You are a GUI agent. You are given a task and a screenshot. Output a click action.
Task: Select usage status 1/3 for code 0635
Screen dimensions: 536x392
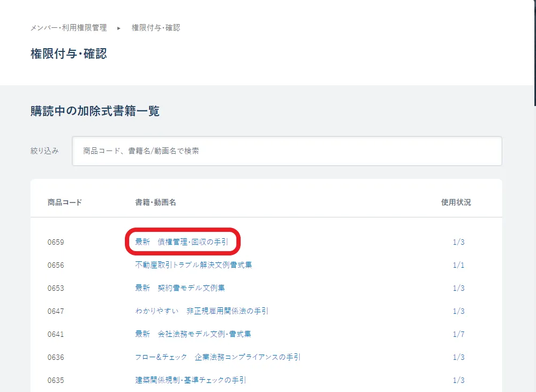click(x=458, y=380)
